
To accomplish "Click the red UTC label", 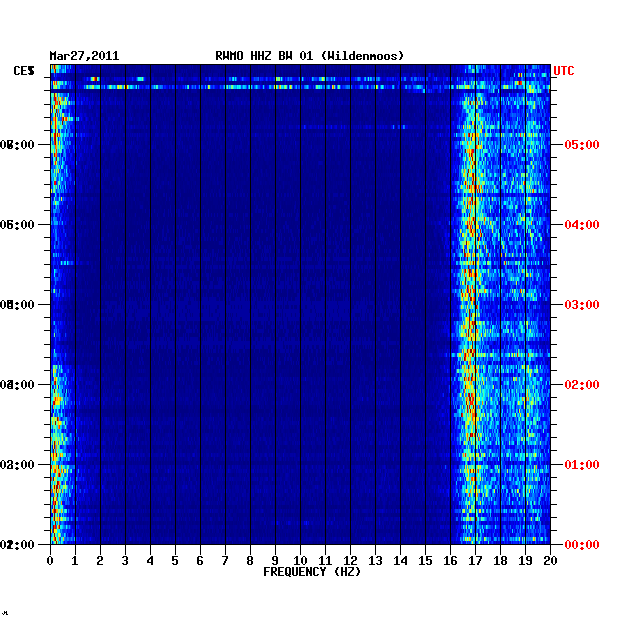I will tap(564, 71).
